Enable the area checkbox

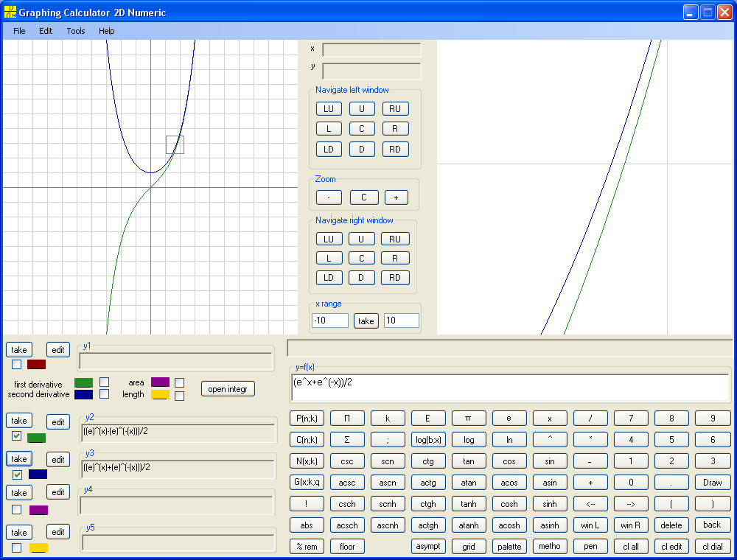[179, 383]
